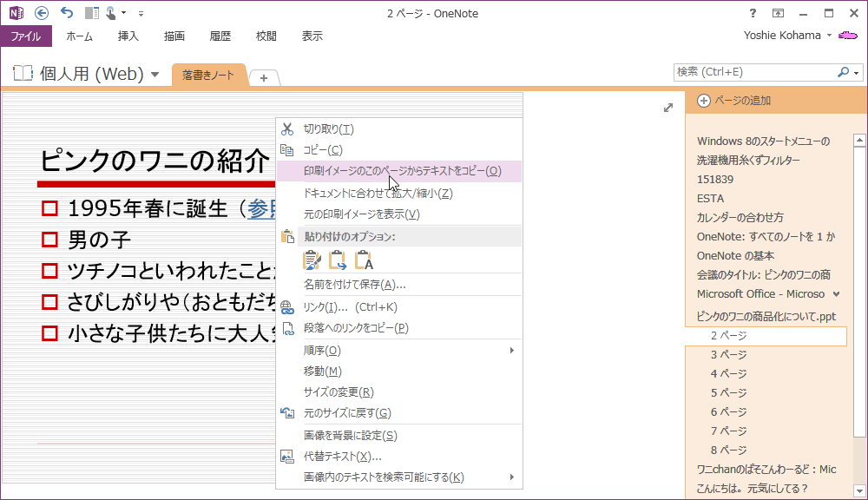Expand page to full view with diagonal arrow
The width and height of the screenshot is (868, 500).
pos(668,108)
